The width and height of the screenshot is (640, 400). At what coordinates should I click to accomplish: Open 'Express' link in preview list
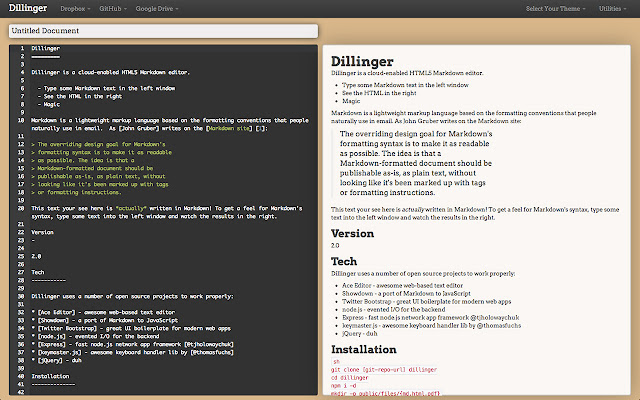[x=353, y=318]
